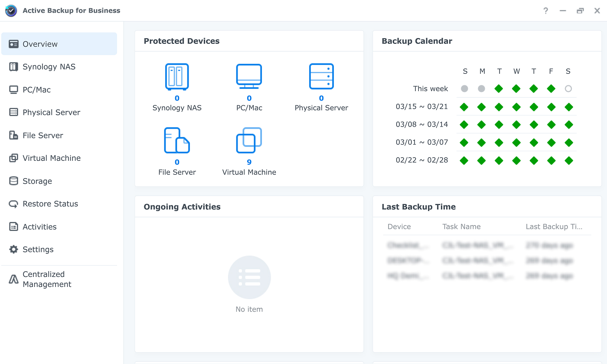
Task: Click the Virtual Machine count 9 link
Action: pos(249,162)
